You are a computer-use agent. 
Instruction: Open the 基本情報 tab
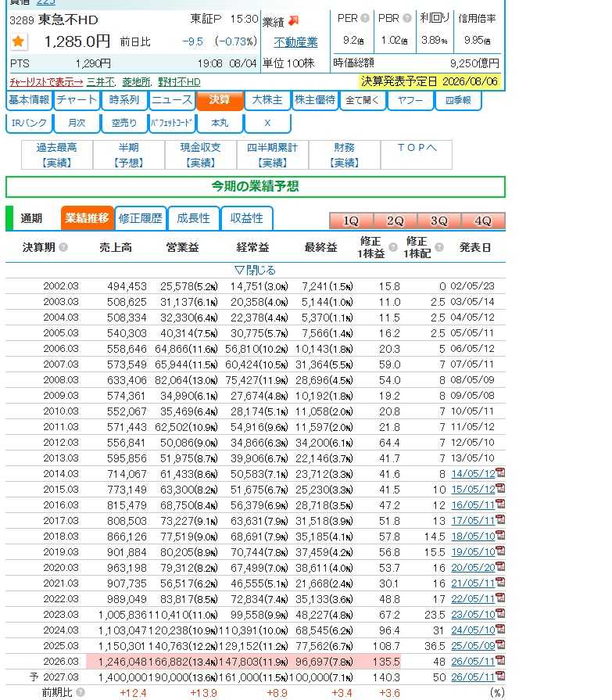[x=29, y=100]
